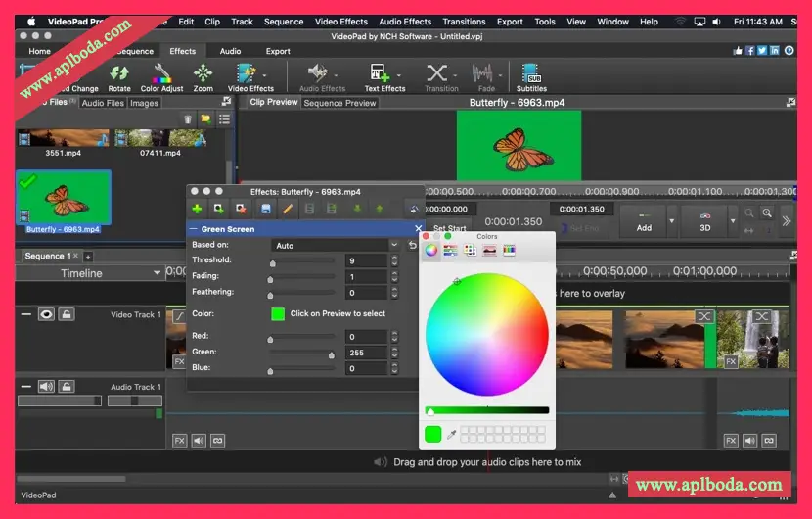Viewport: 812px width, 519px height.
Task: Click the Facebook share icon
Action: coord(749,50)
